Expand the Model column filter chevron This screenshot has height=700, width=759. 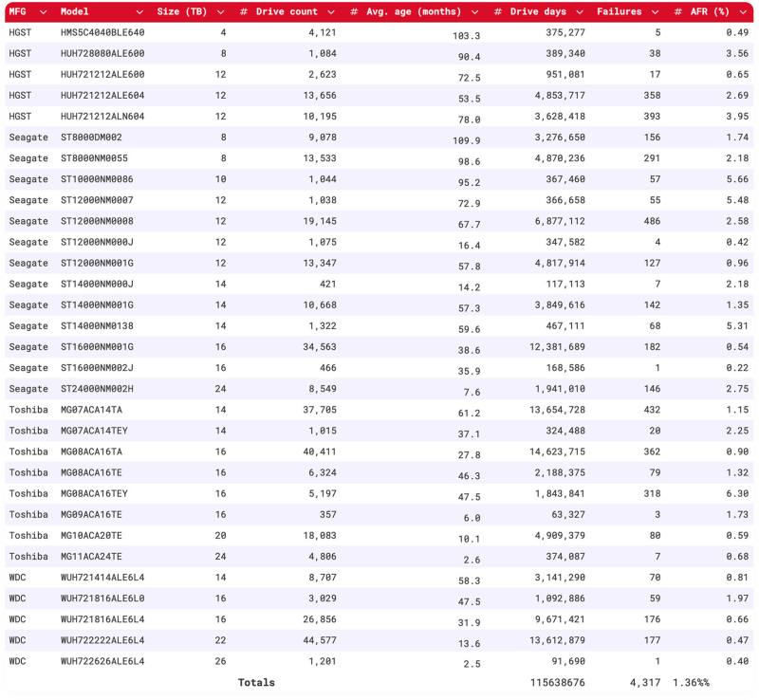point(139,12)
